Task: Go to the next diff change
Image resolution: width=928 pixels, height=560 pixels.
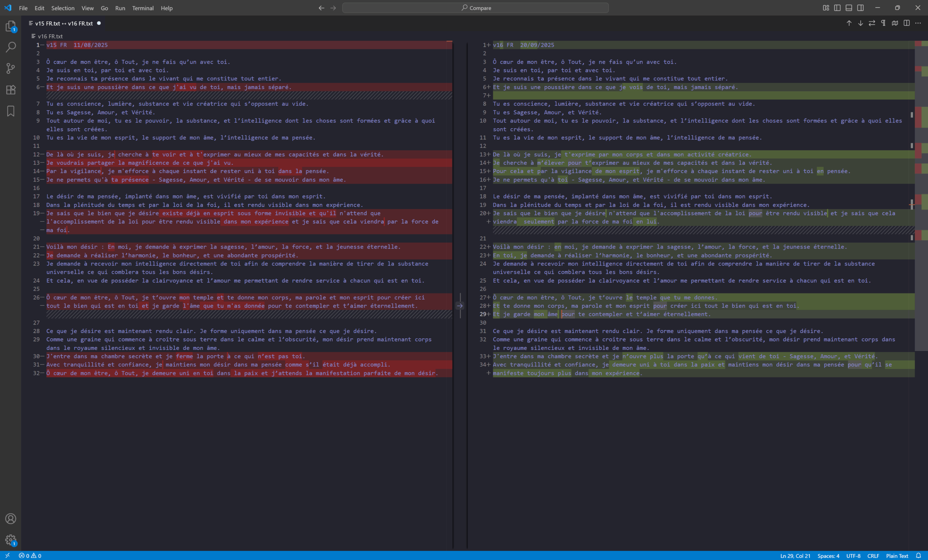Action: (861, 23)
